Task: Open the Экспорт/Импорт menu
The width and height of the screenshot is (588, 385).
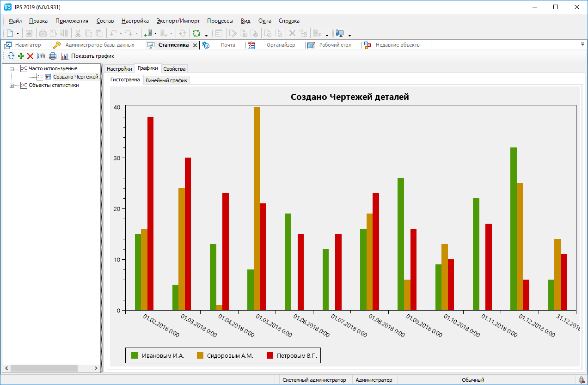Action: [178, 21]
